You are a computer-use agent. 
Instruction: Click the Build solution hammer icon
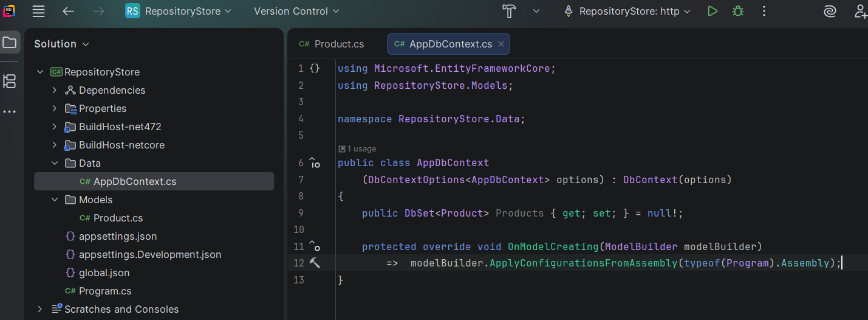click(x=508, y=11)
